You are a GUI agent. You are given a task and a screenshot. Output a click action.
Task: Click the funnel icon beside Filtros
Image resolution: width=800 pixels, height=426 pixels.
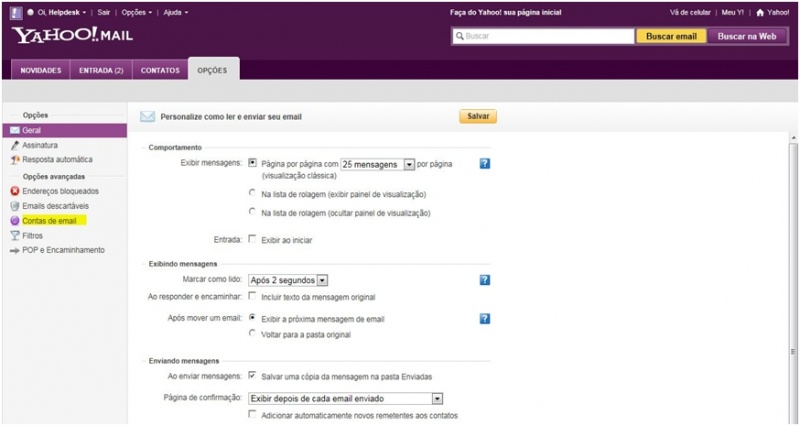pyautogui.click(x=15, y=236)
